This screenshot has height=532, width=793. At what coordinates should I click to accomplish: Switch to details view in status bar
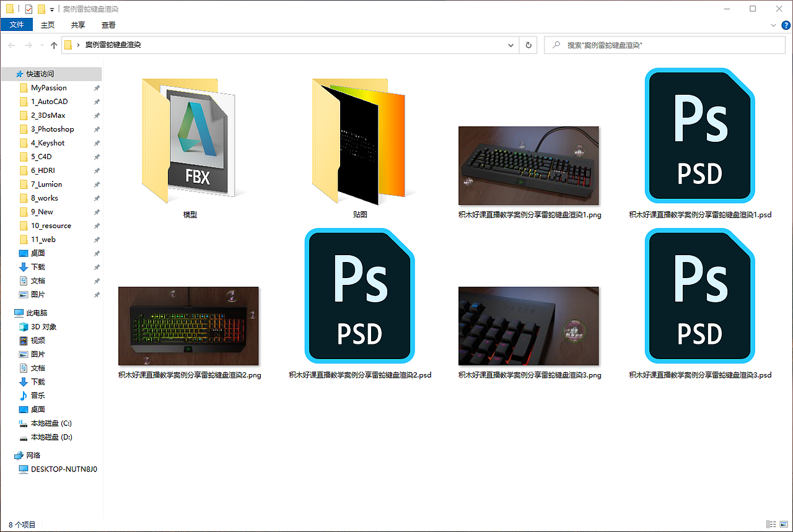click(771, 525)
